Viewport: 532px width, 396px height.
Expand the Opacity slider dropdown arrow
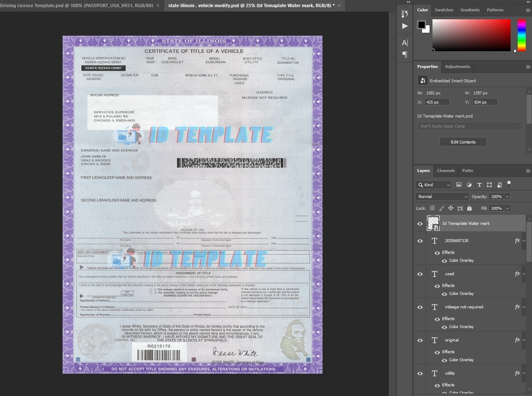tap(507, 196)
